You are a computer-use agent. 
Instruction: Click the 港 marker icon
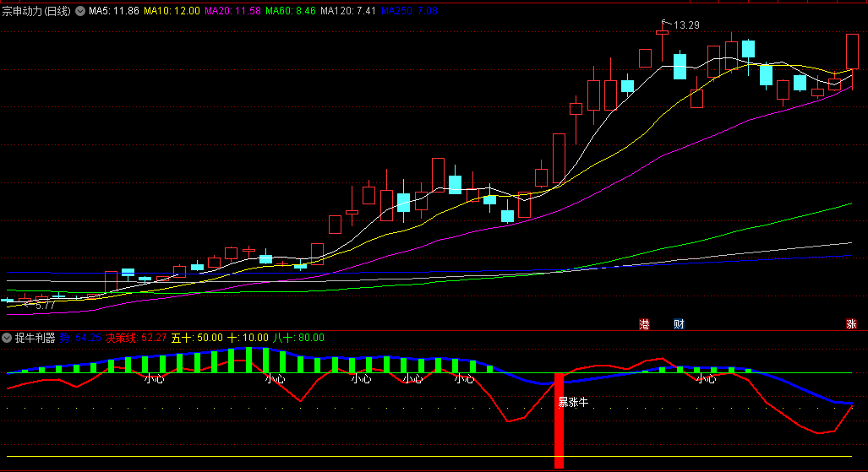point(644,324)
